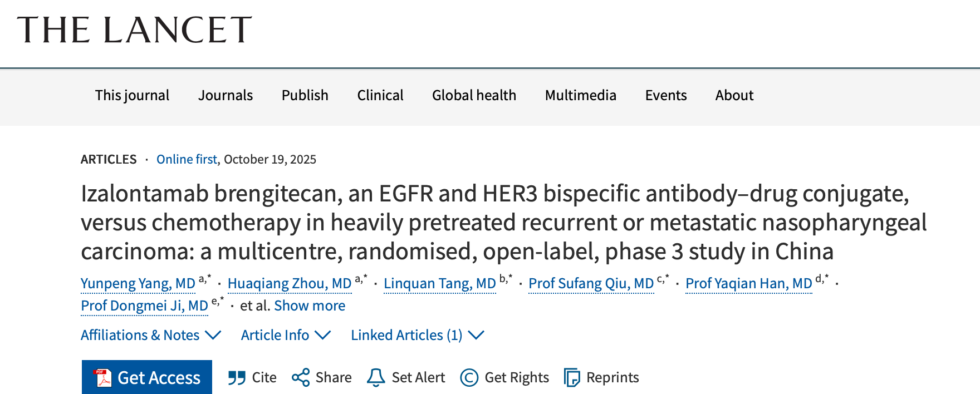Select the Multimedia menu item

580,95
